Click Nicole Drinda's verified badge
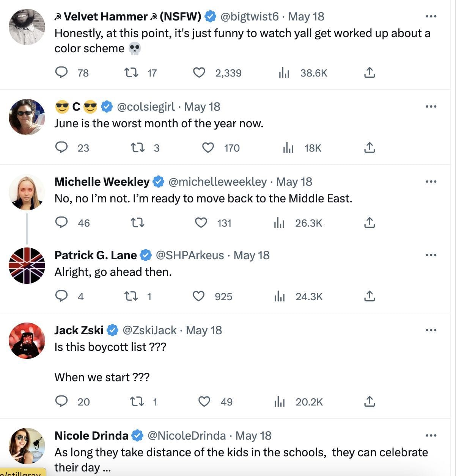The image size is (456, 476). [137, 435]
